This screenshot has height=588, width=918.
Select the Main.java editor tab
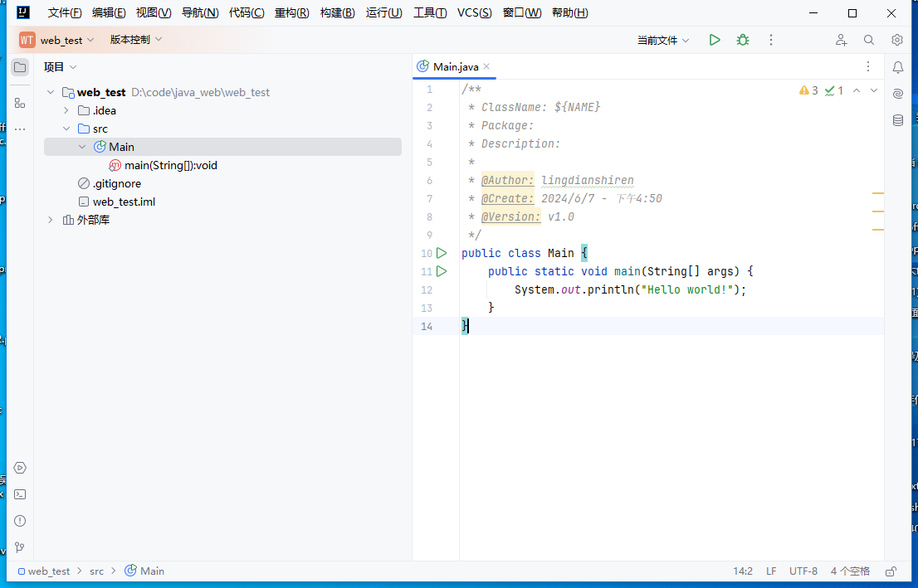click(x=455, y=66)
